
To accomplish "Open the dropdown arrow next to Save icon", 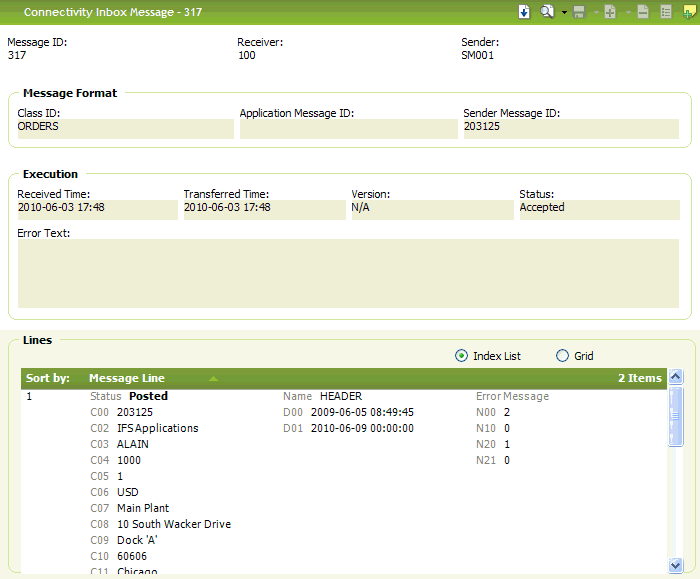I will click(595, 13).
